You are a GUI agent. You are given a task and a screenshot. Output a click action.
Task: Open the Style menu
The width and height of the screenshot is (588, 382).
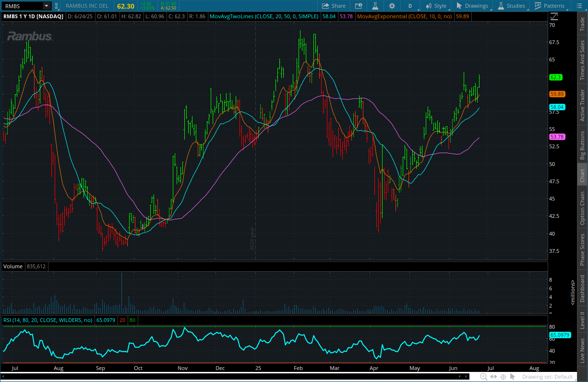(436, 6)
